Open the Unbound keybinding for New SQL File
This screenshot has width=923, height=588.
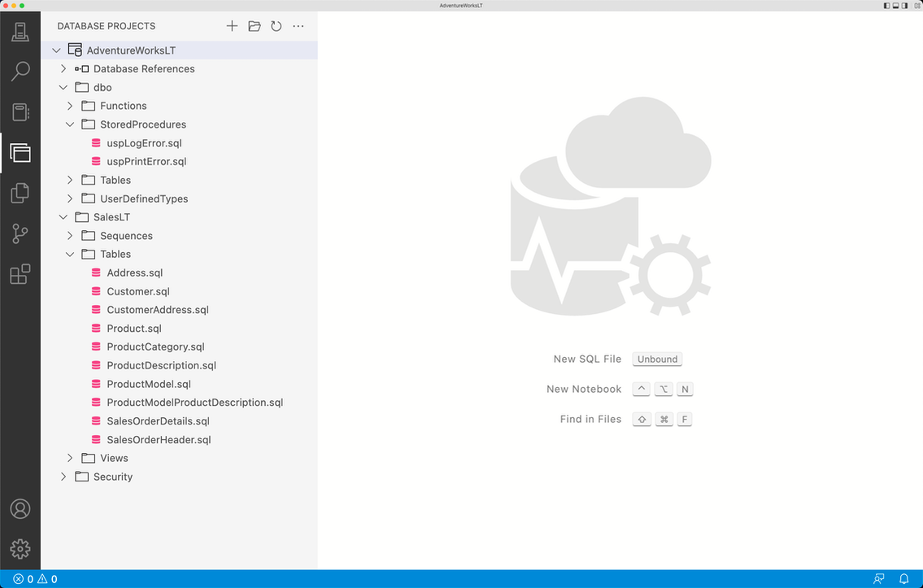point(657,359)
